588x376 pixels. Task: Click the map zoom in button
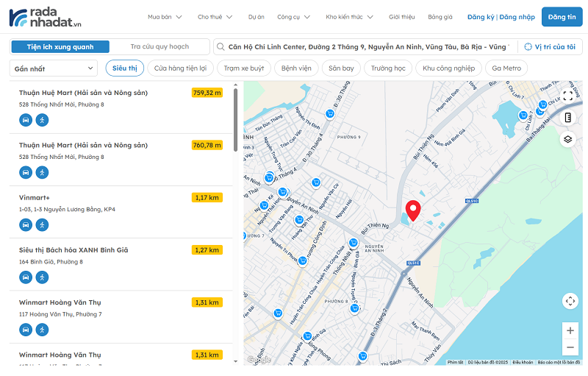570,330
